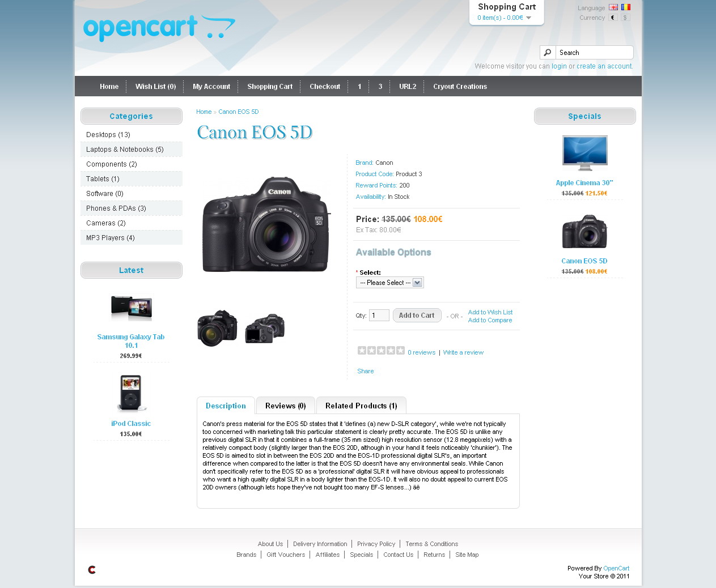Open the Reviews (0) tab

click(x=286, y=406)
